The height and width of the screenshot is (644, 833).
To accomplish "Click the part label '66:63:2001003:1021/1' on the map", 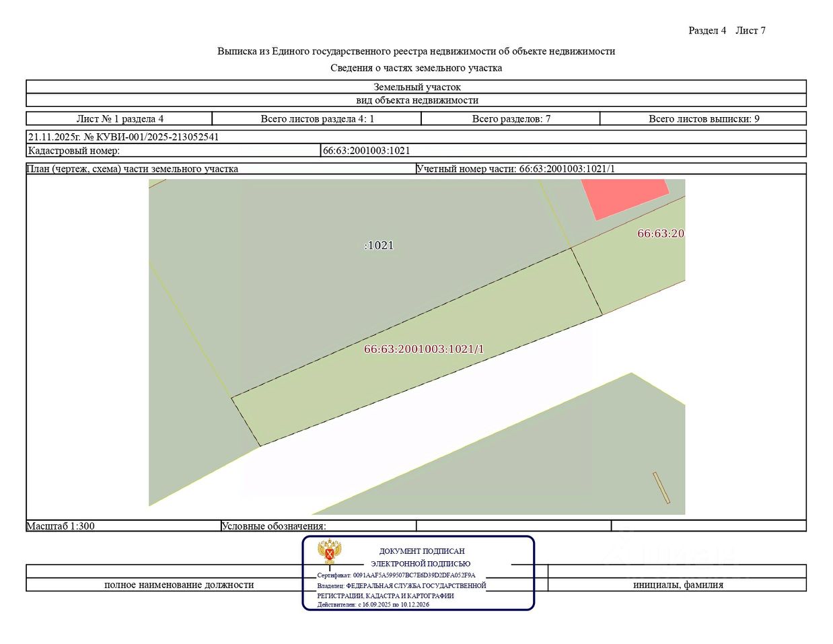I will [424, 349].
